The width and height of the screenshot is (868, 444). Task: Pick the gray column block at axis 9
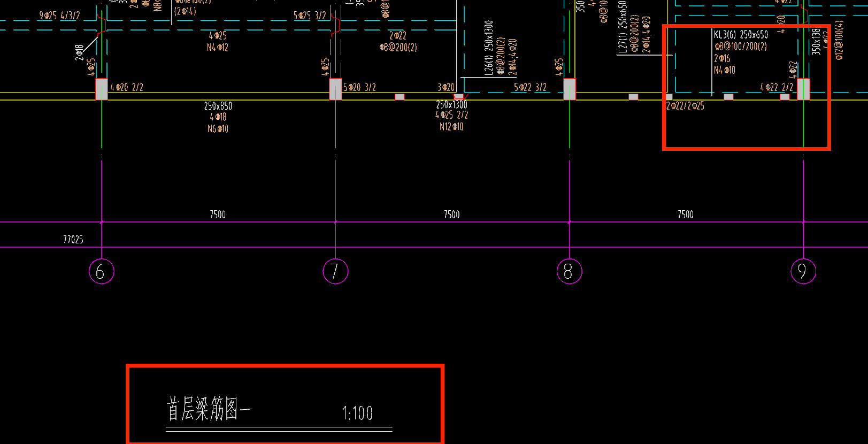(803, 89)
